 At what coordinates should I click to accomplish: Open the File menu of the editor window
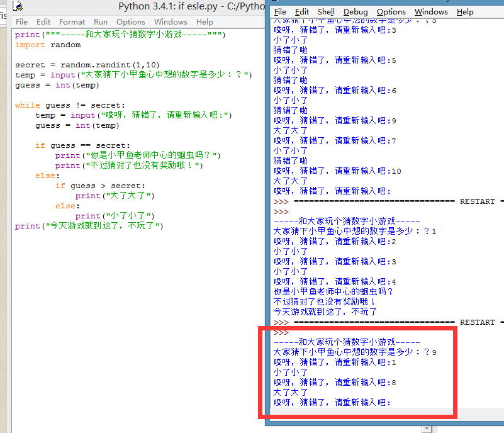point(21,21)
